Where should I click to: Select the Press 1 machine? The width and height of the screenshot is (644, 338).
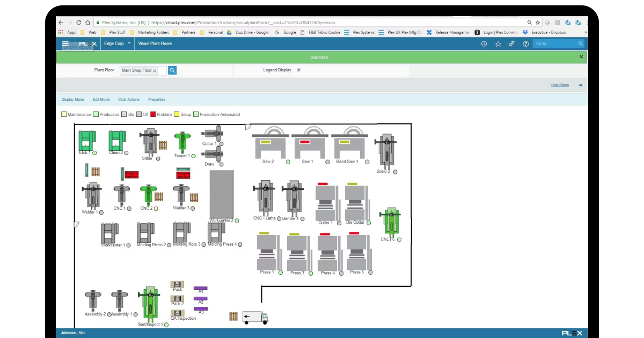269,251
